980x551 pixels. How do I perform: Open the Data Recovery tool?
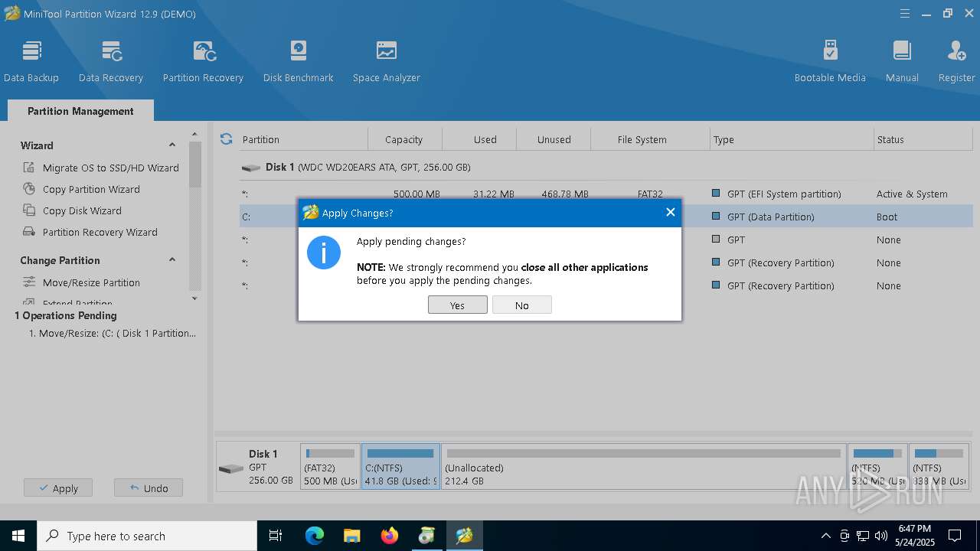tap(111, 61)
